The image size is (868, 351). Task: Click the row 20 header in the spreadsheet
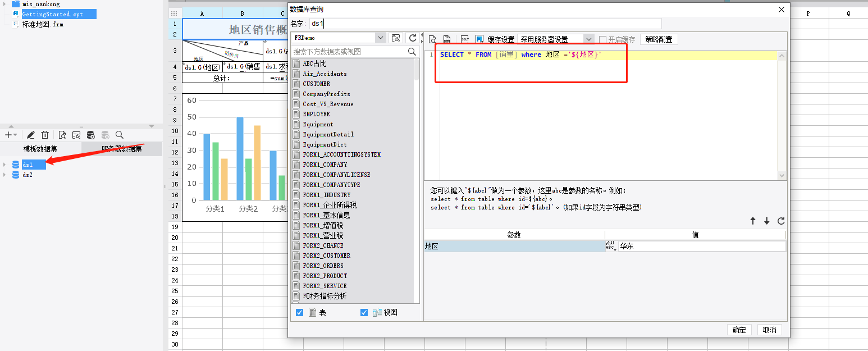(175, 237)
